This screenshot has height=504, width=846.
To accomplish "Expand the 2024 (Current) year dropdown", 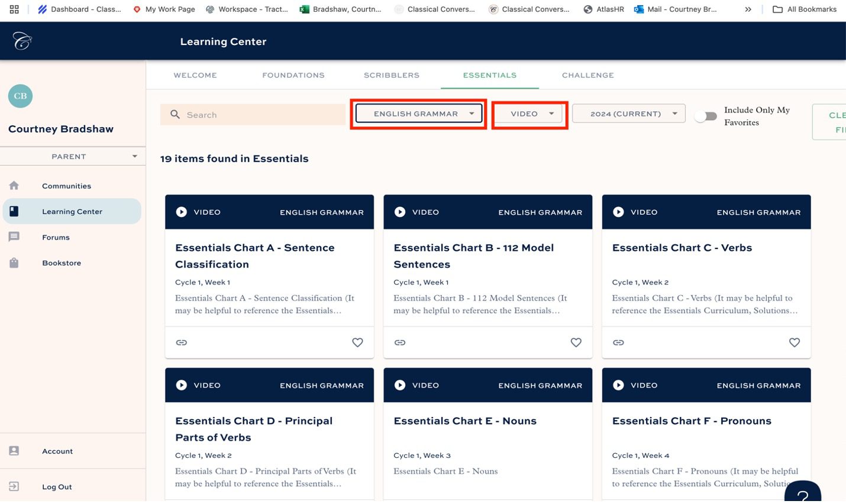I will [628, 113].
